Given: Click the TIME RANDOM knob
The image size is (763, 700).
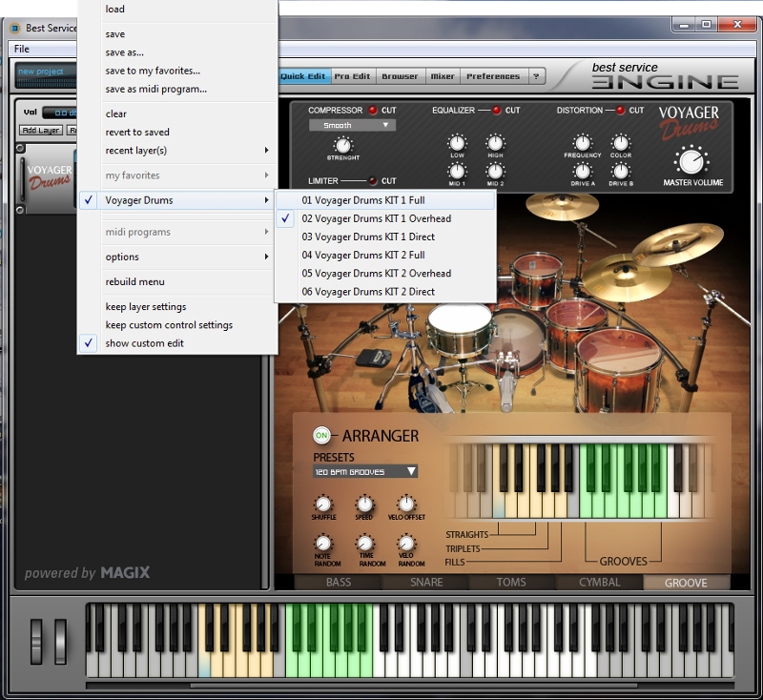Looking at the screenshot, I should click(x=364, y=543).
